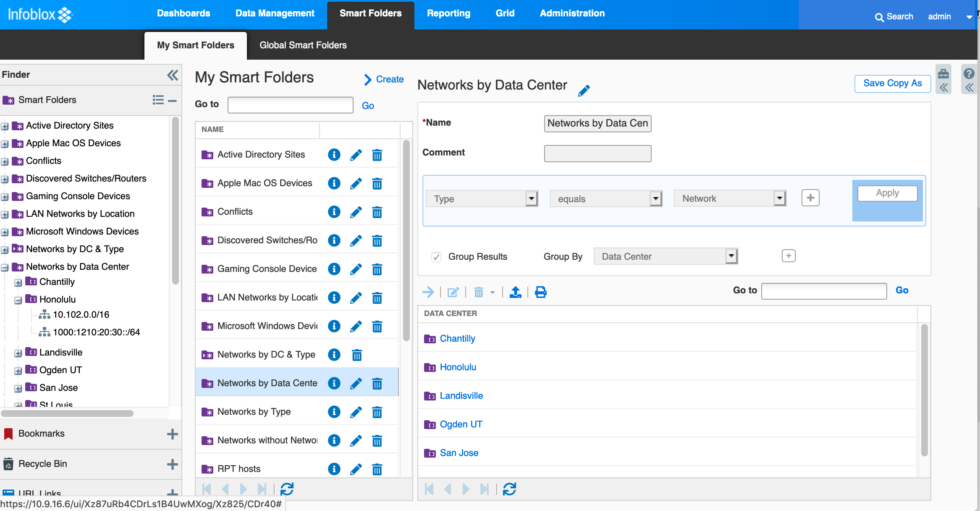This screenshot has width=980, height=511.
Task: Click the info icon for Gaming Console Devices
Action: point(334,269)
